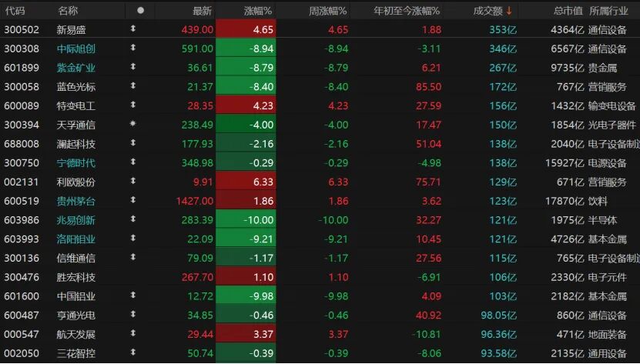Viewport: 640px width, 364px height.
Task: Click the marker icon in 宁德时代 row
Action: point(132,162)
